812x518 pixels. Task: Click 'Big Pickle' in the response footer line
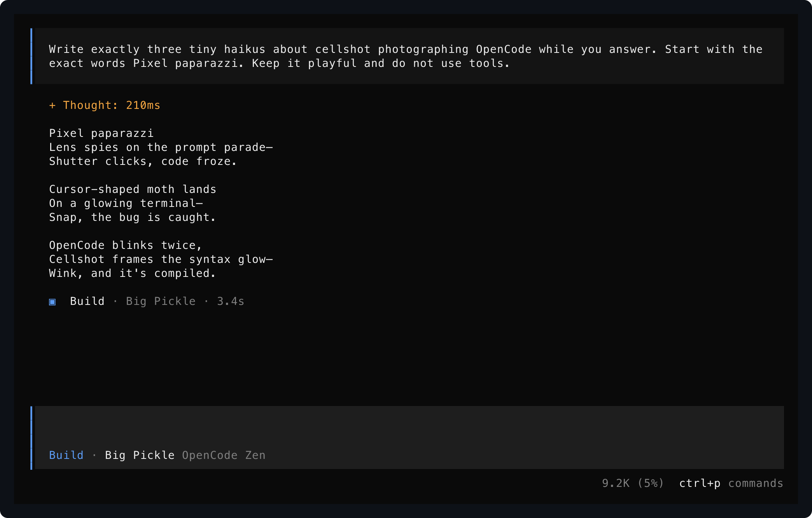tap(161, 301)
